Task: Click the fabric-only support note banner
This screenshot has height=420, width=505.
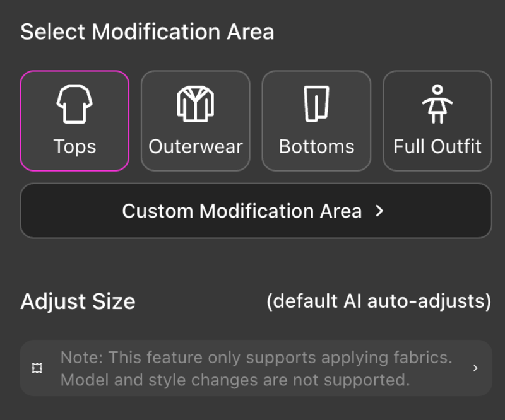Action: [x=252, y=368]
